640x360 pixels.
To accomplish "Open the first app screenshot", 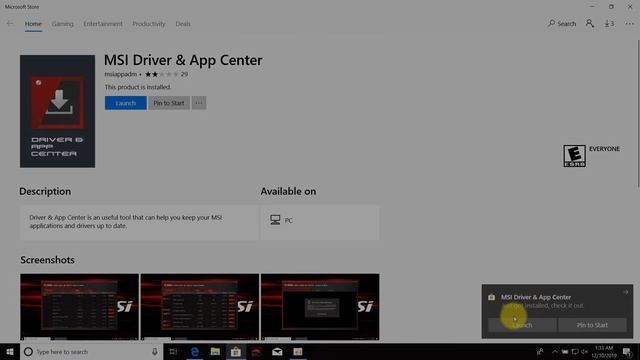I will (79, 307).
